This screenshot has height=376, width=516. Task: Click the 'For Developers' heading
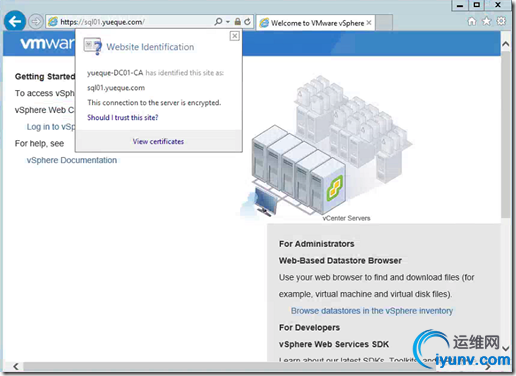pyautogui.click(x=309, y=328)
